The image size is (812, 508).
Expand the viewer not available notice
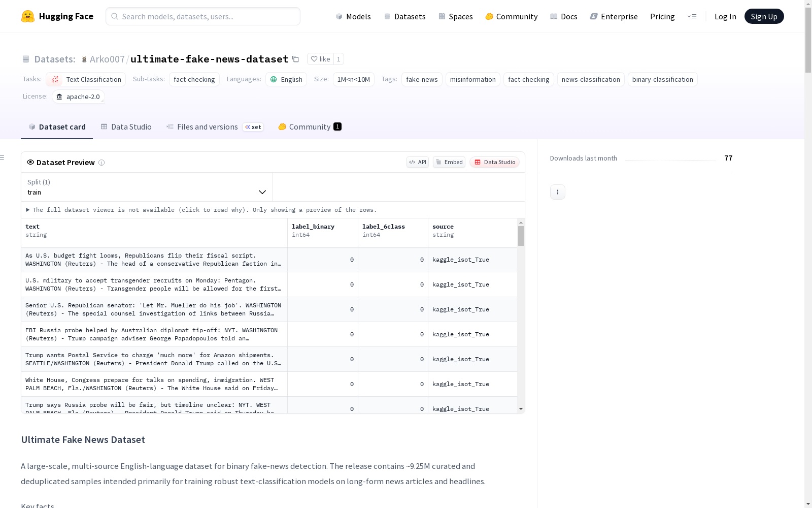[201, 210]
